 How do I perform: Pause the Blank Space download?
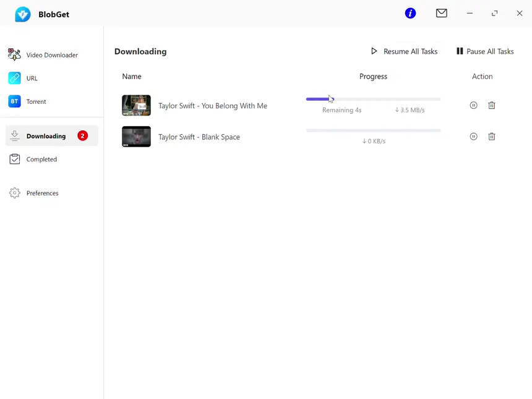click(473, 136)
